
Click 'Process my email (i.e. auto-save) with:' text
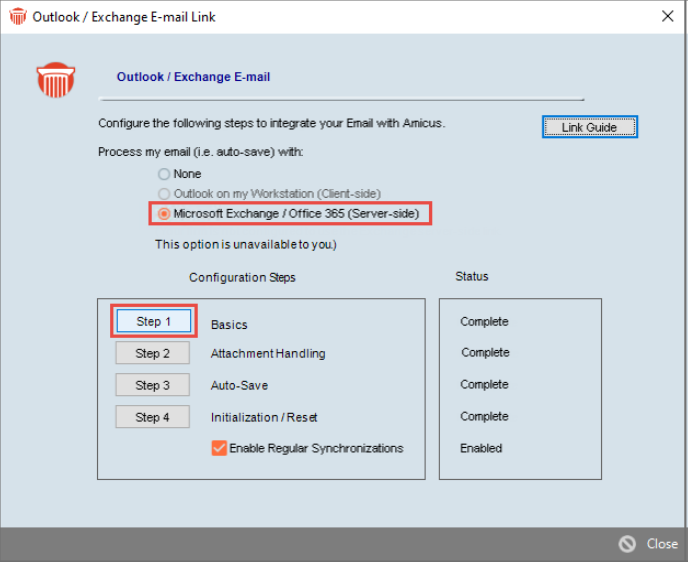click(201, 152)
